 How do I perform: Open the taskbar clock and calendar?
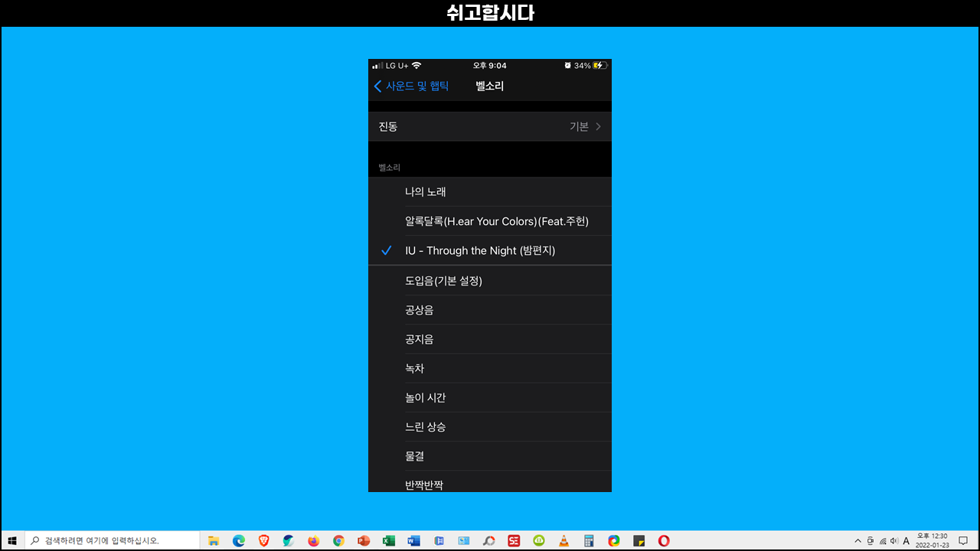(932, 541)
